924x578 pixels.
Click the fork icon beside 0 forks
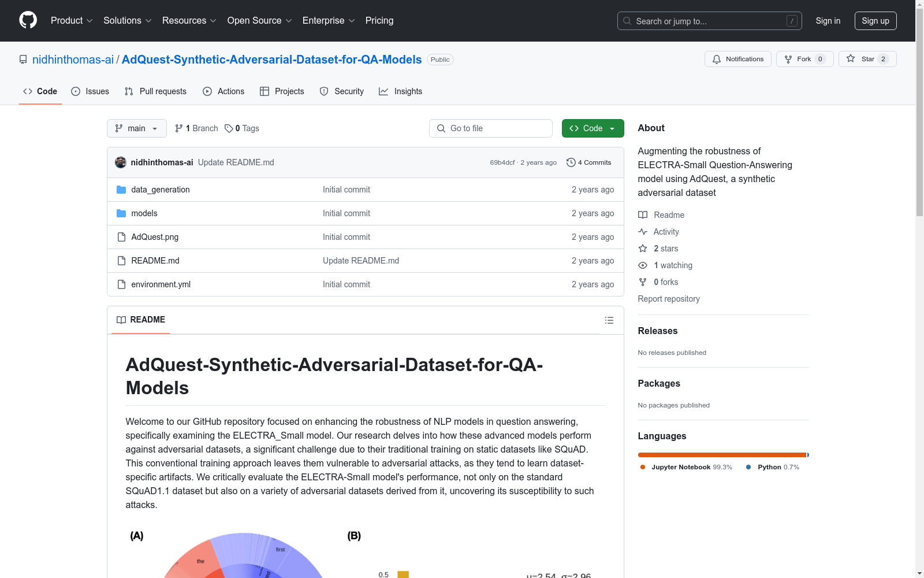coord(643,282)
